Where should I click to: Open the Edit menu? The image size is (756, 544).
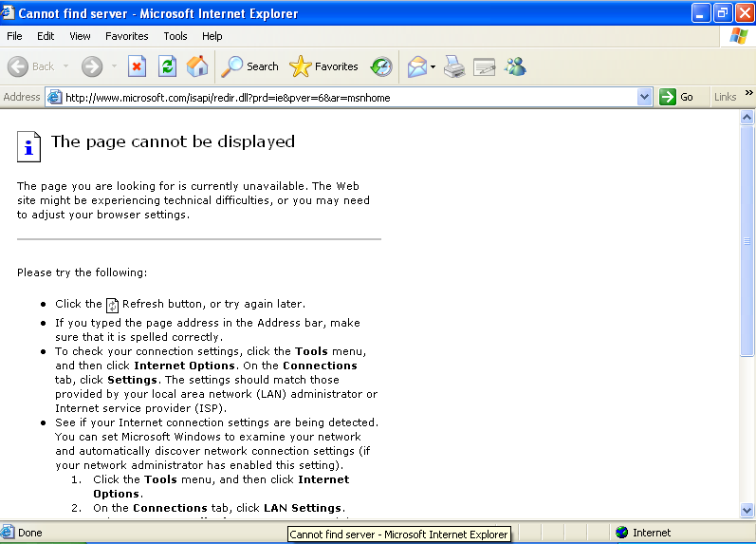click(46, 36)
